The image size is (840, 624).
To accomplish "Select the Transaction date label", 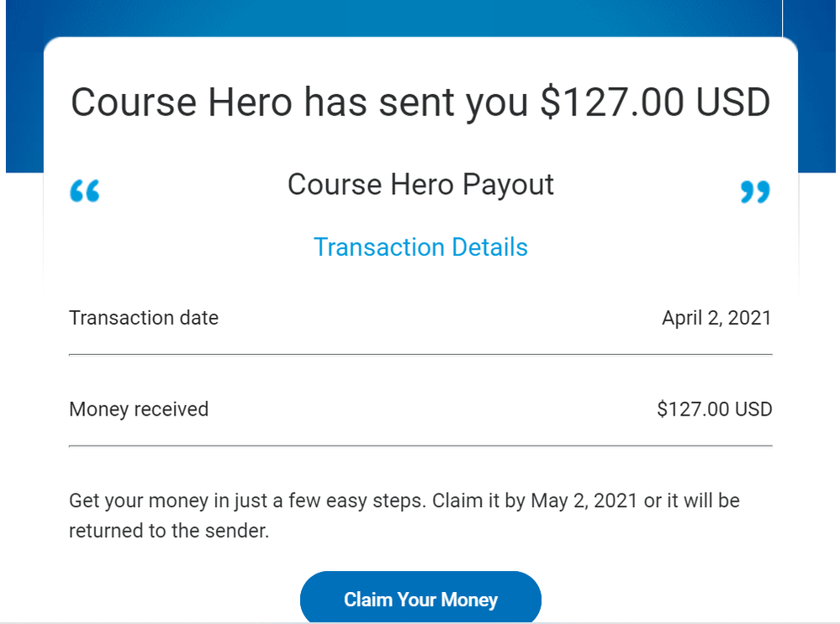I will click(144, 318).
